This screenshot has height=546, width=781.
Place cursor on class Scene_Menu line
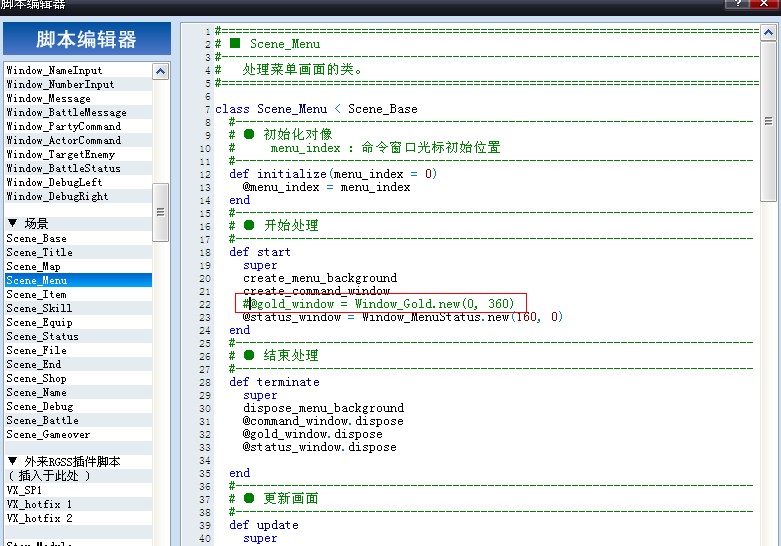click(316, 109)
